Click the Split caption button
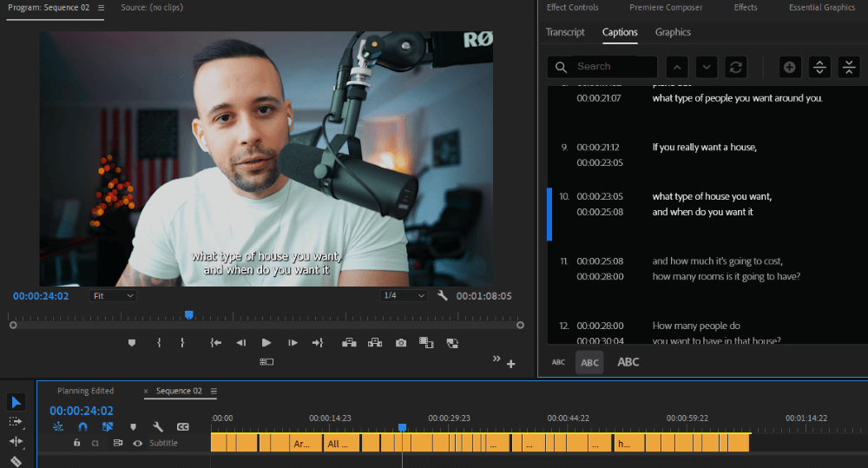This screenshot has width=868, height=468. [819, 67]
